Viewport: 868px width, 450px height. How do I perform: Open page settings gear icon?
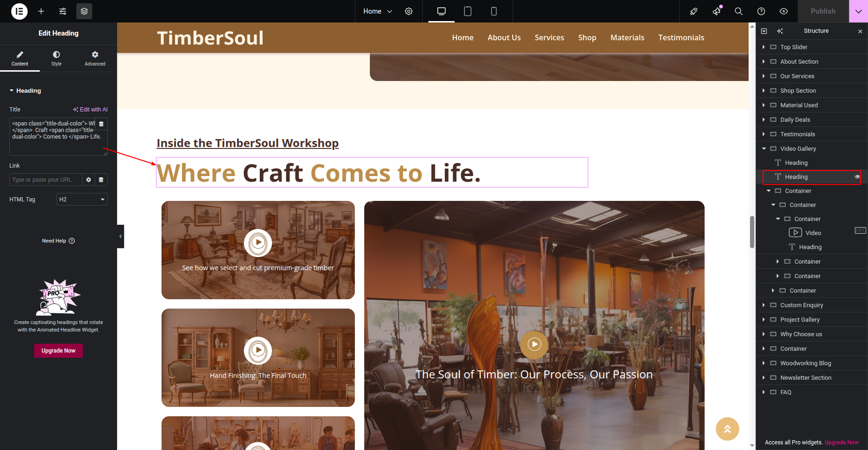point(409,11)
